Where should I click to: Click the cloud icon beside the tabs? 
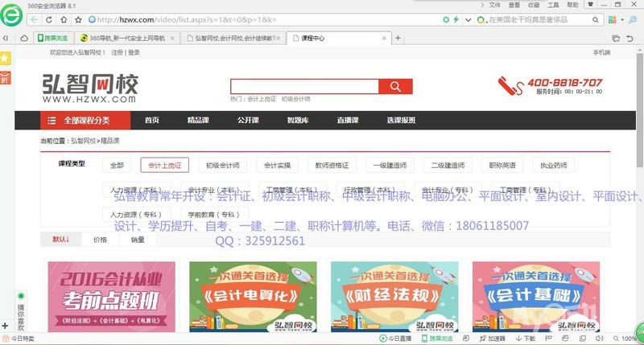[x=24, y=38]
